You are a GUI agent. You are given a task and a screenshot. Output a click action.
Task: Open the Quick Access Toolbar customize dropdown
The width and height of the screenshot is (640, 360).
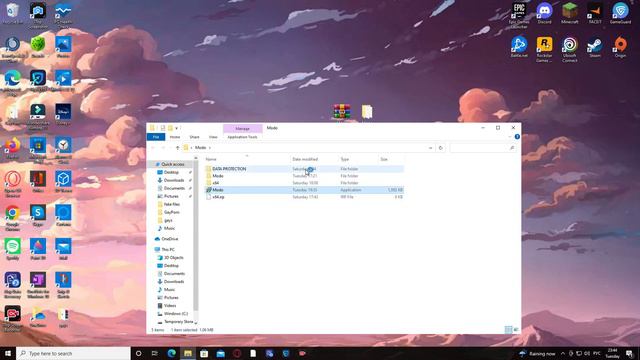tap(177, 128)
